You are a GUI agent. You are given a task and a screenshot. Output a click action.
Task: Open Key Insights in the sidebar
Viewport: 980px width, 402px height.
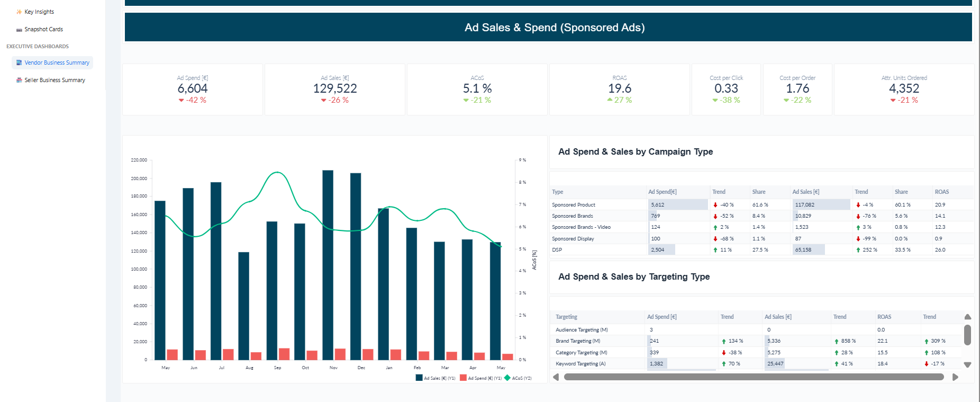click(39, 12)
